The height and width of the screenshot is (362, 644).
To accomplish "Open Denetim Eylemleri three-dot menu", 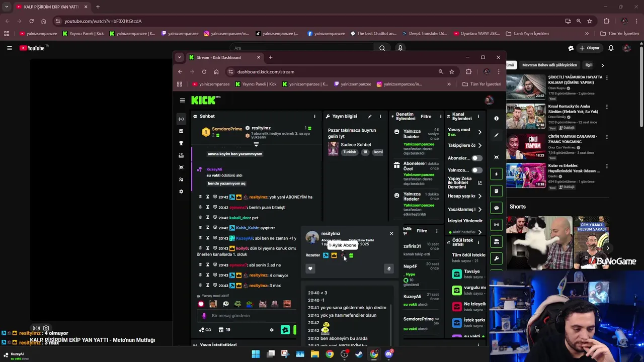I will pos(441,116).
